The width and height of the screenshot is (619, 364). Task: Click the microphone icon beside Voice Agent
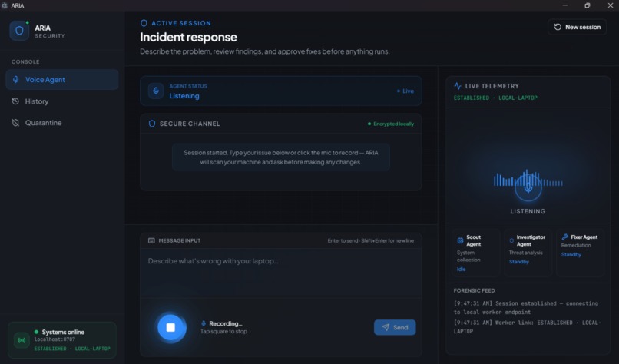pos(16,79)
